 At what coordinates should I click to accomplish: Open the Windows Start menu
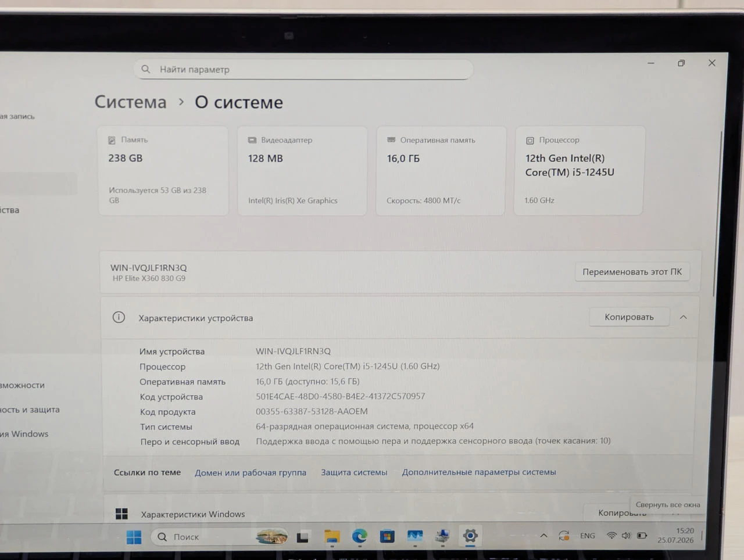pyautogui.click(x=134, y=537)
